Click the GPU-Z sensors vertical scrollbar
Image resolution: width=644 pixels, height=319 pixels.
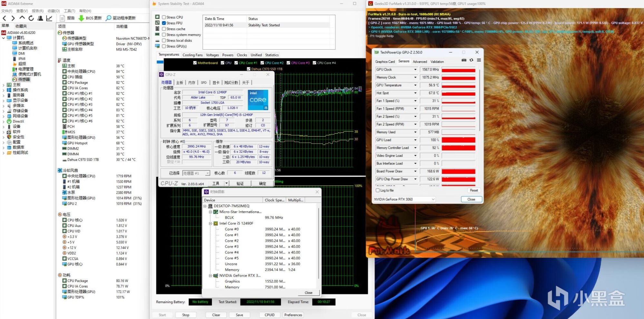pos(480,100)
